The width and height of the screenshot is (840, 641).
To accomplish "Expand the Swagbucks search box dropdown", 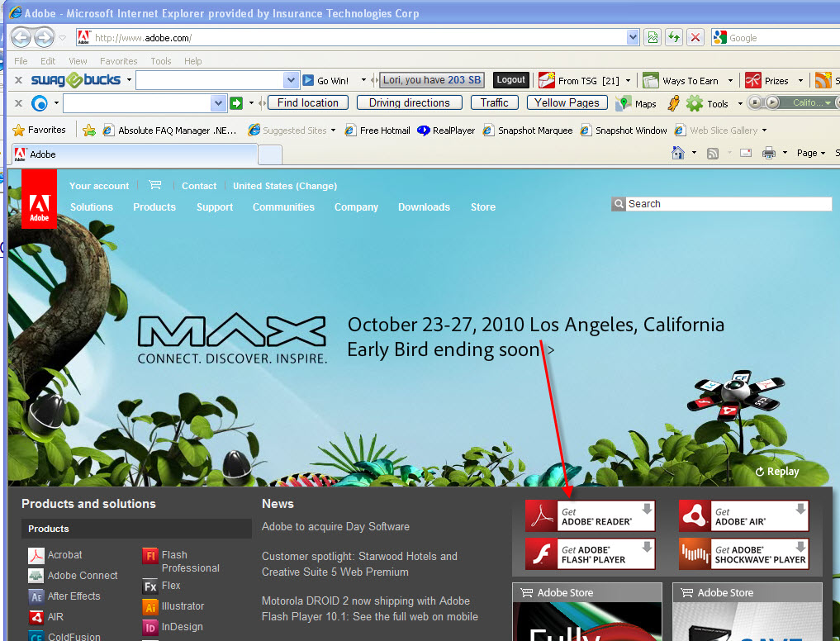I will coord(291,80).
